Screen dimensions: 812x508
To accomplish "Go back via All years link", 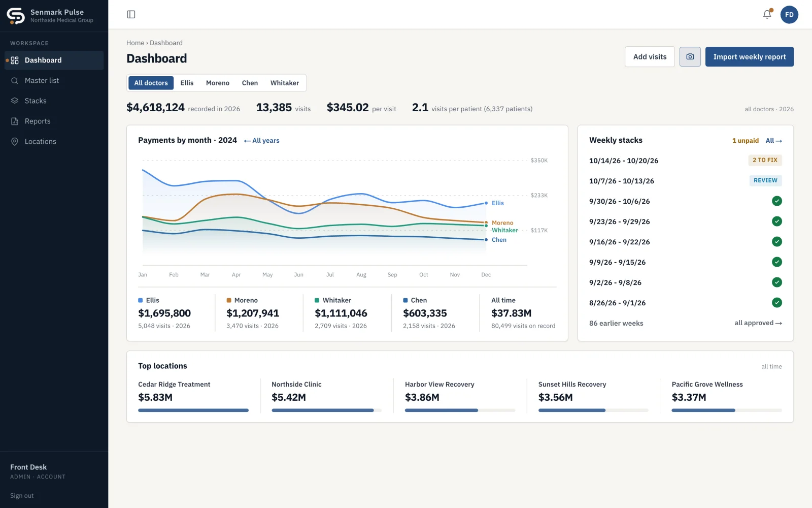I will point(261,141).
